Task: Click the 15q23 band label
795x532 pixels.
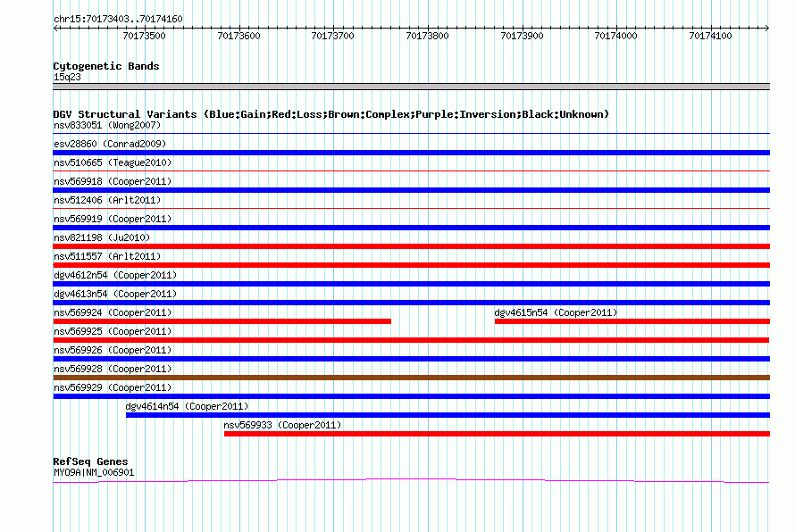Action: [x=67, y=77]
